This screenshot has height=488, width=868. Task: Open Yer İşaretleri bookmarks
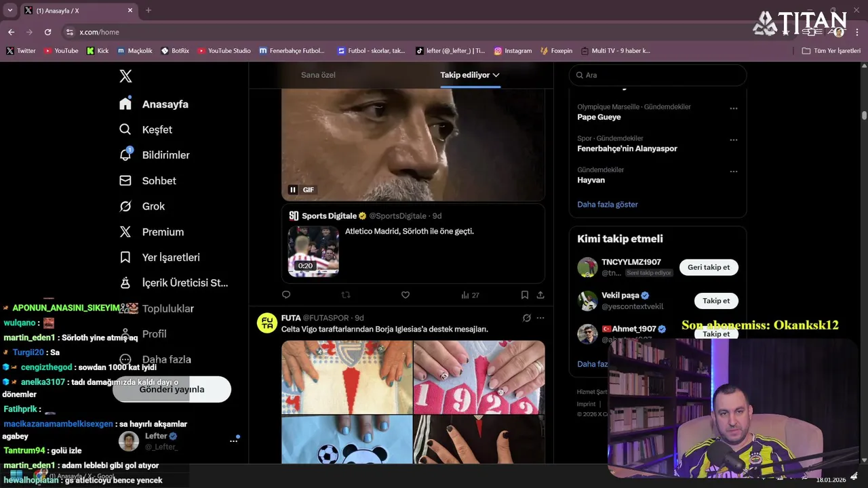pos(159,258)
